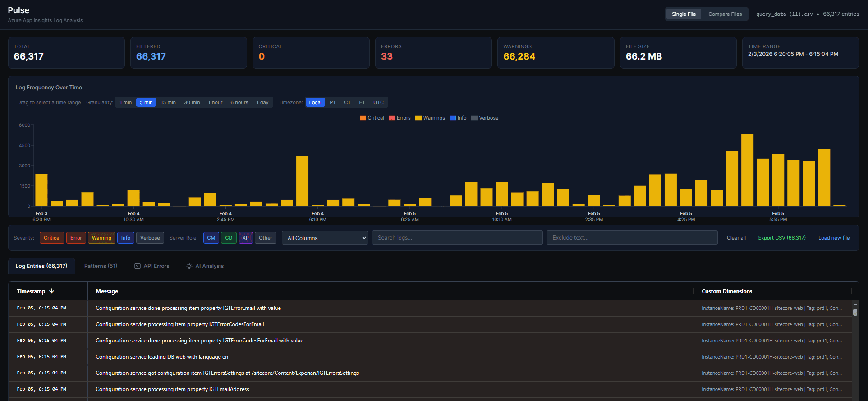The width and height of the screenshot is (868, 401).
Task: Set granularity to 1 day
Action: point(262,102)
